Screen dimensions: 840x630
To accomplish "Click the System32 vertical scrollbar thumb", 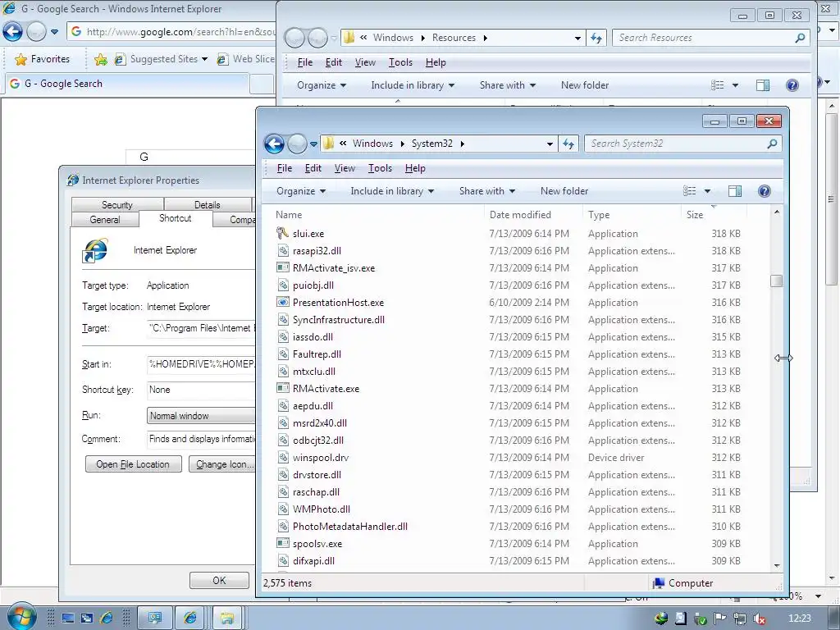I will [776, 281].
